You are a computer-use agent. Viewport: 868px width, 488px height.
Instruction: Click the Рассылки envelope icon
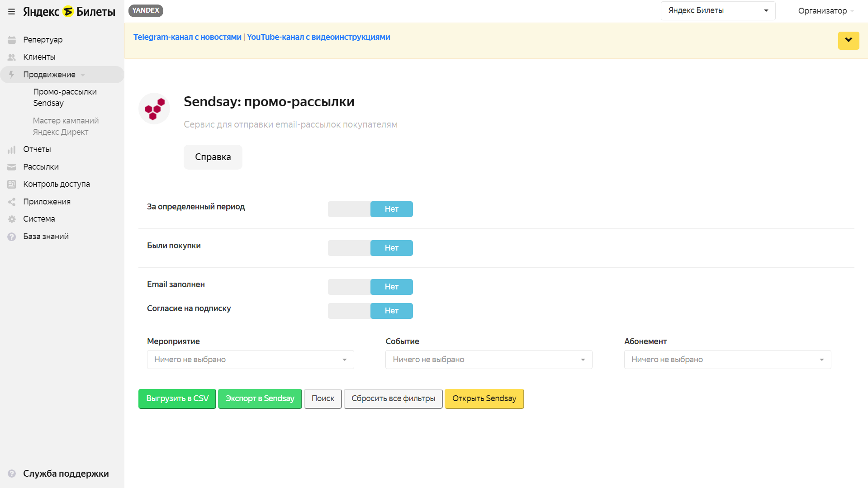click(12, 167)
